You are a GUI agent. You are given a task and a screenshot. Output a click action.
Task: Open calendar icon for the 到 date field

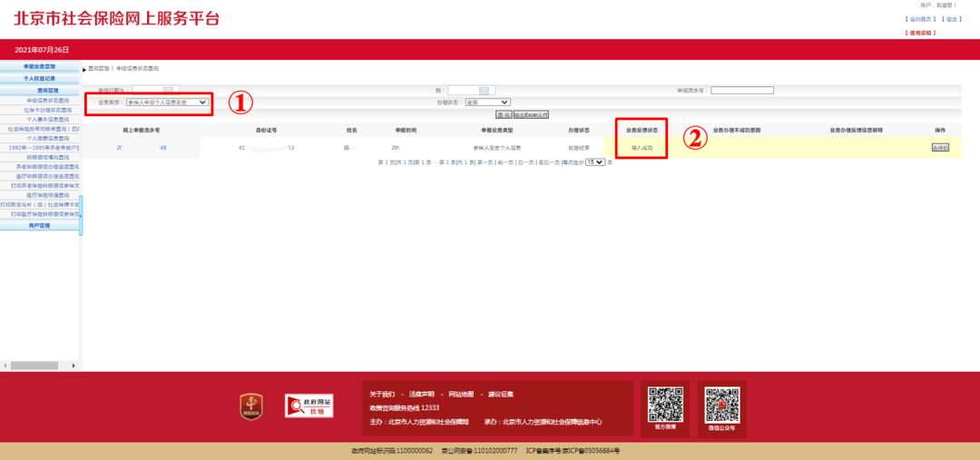(x=484, y=91)
